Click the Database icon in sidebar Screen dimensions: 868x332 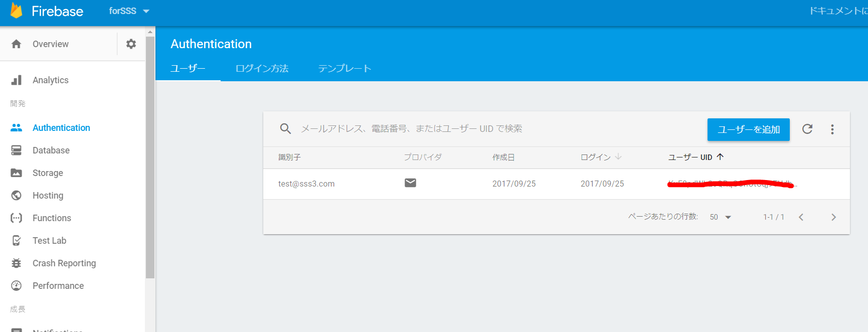click(17, 150)
